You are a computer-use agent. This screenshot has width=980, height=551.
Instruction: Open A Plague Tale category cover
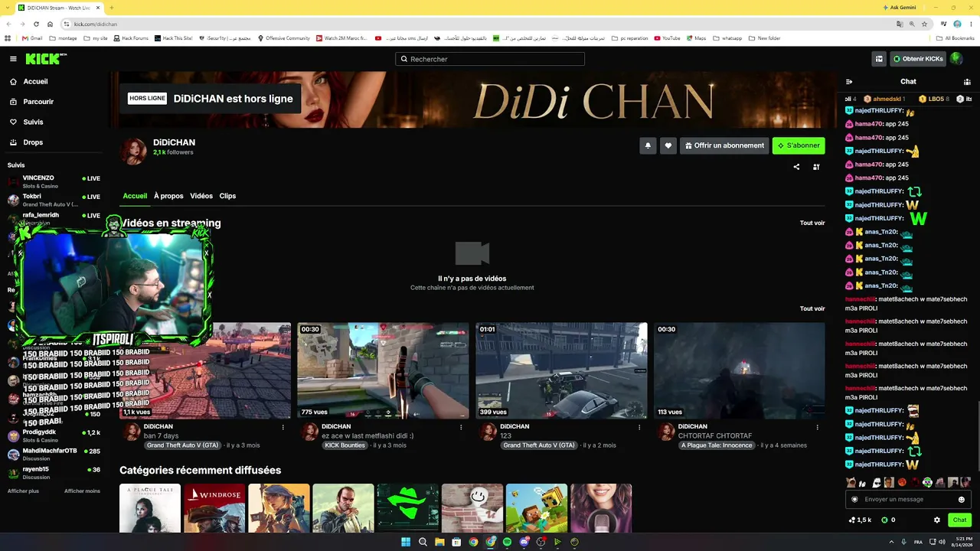(x=150, y=508)
